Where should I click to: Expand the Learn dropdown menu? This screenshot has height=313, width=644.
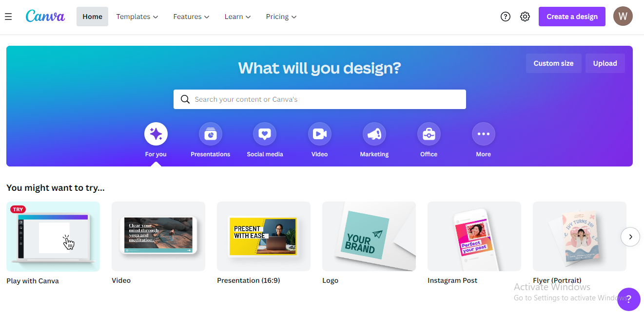237,17
